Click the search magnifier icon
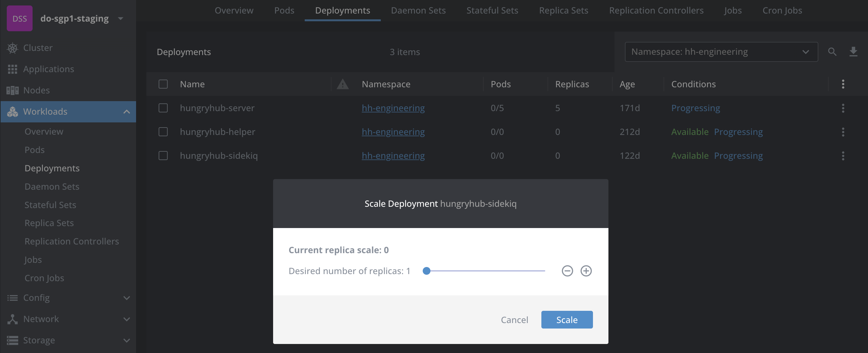 point(832,52)
